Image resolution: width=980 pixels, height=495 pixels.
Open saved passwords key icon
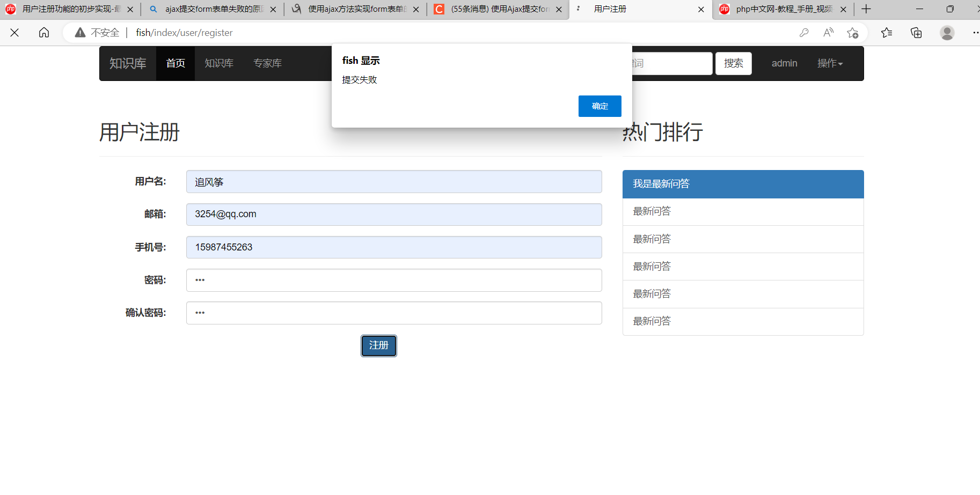click(x=804, y=33)
